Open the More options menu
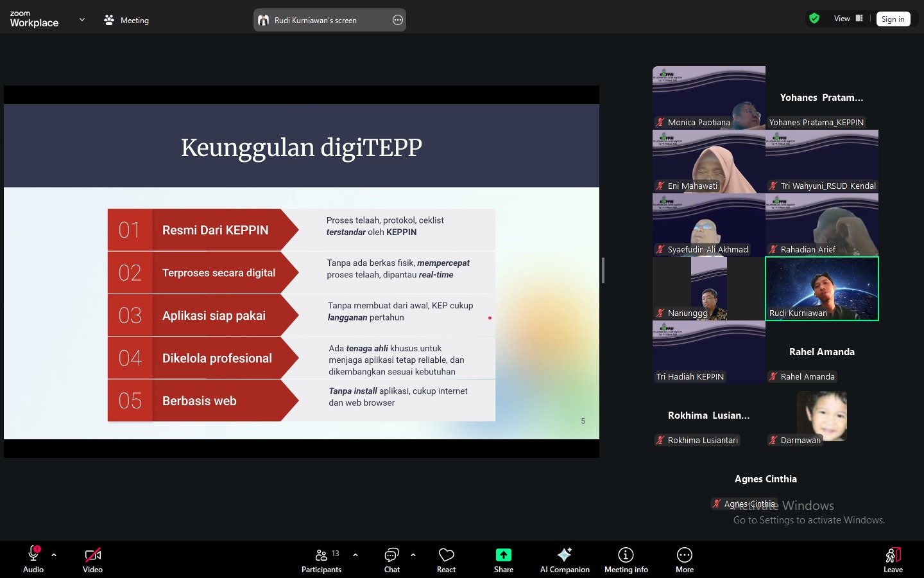This screenshot has height=578, width=924. point(685,559)
